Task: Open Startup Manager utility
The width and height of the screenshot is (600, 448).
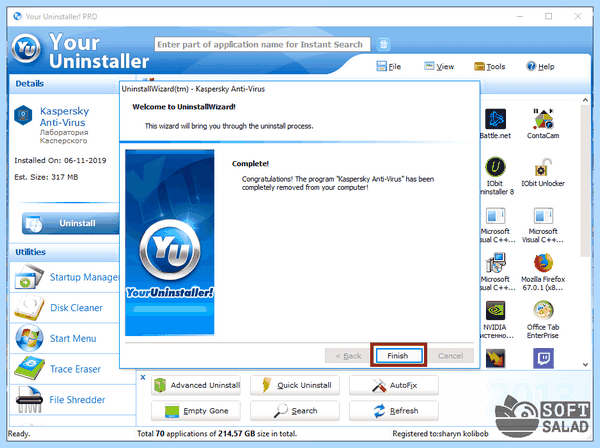Action: point(64,277)
